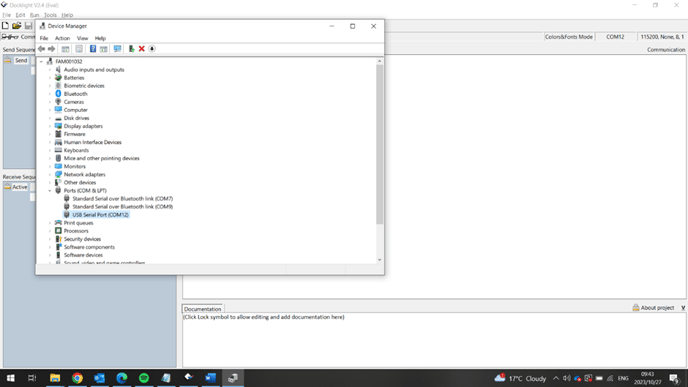Click the Docklight open project folder icon
688x387 pixels.
pyautogui.click(x=17, y=26)
